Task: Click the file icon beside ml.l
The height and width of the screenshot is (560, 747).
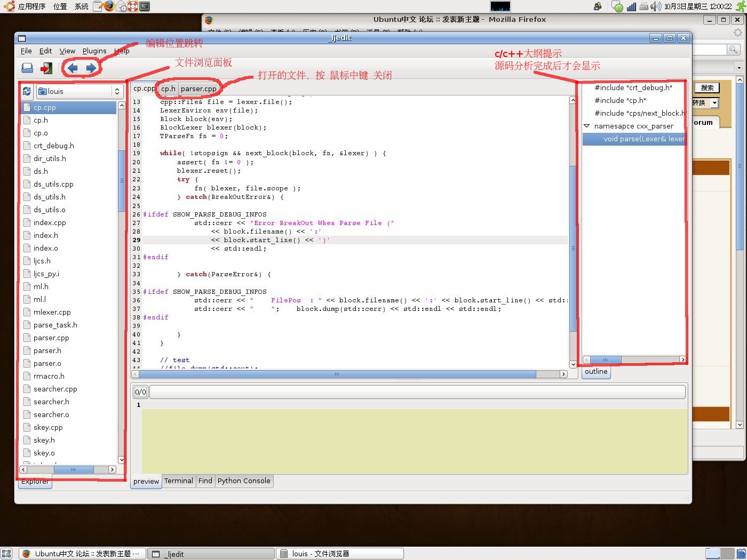Action: pos(27,299)
